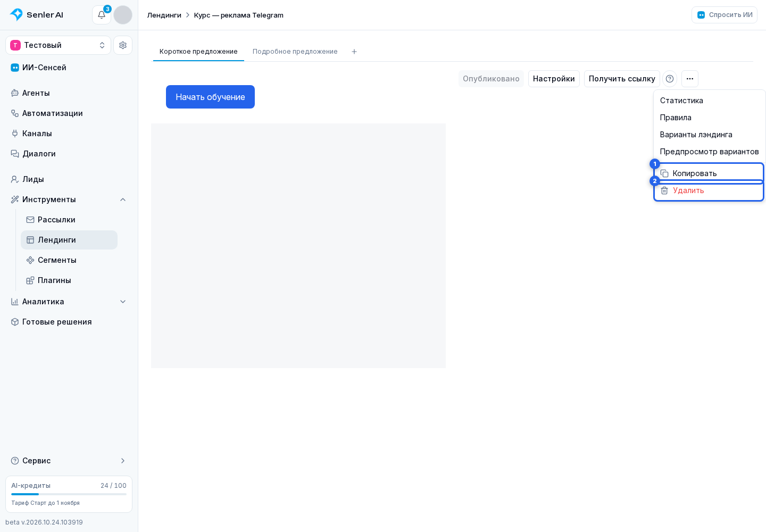The image size is (766, 532).
Task: Open Плагины tool
Action: coord(69,280)
